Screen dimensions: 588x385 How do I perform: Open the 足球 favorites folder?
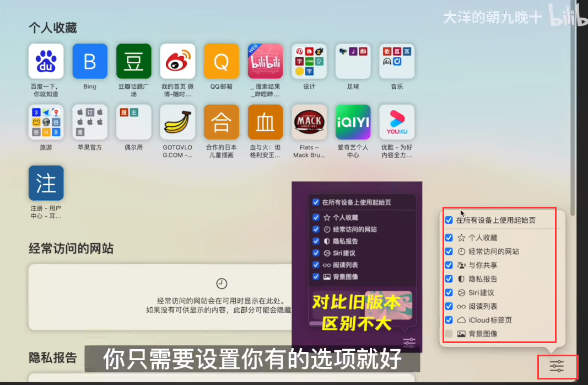point(353,61)
